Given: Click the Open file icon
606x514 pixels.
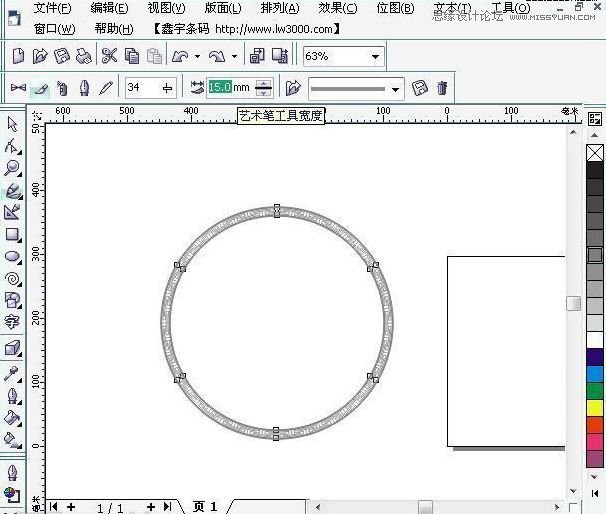Looking at the screenshot, I should (40, 56).
